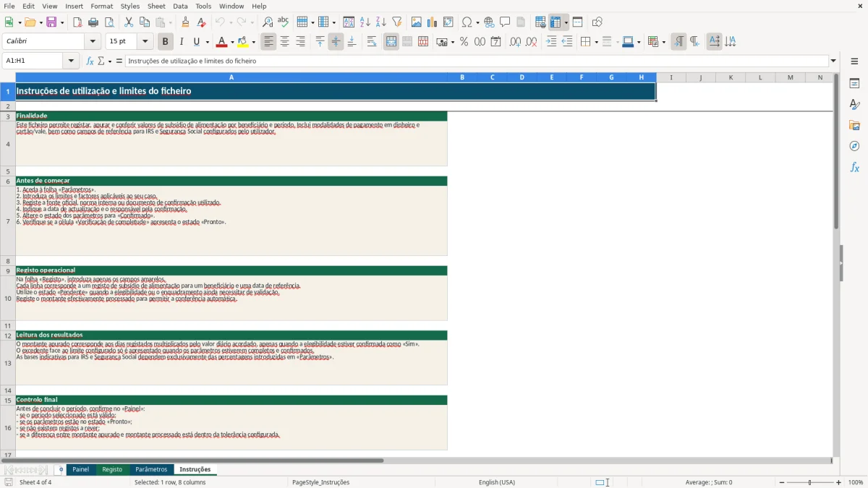This screenshot has height=488, width=868.
Task: Format cell as percent
Action: pyautogui.click(x=464, y=42)
